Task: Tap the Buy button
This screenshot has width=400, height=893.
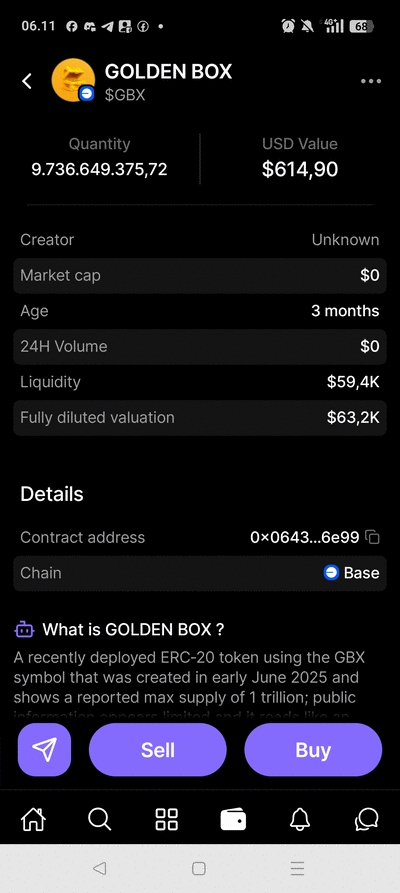Action: pos(313,749)
